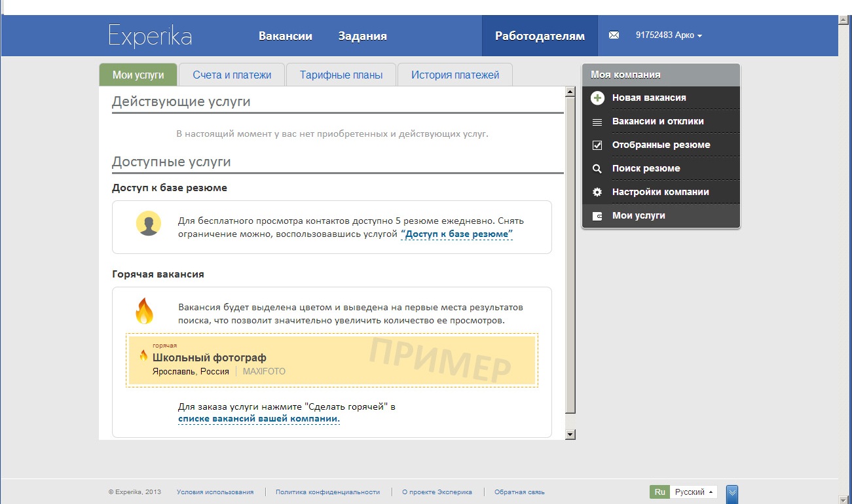Open Условия использования in footer
Viewport: 852px width, 504px height.
tap(215, 492)
